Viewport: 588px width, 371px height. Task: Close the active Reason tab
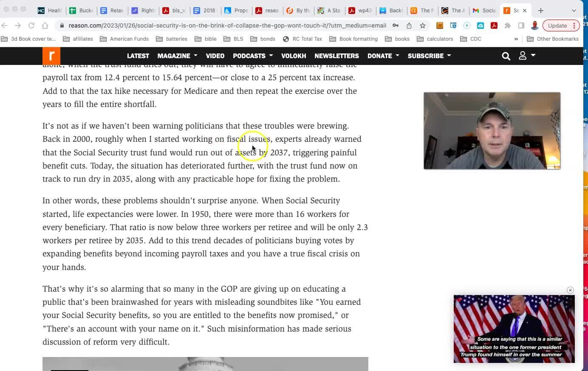point(525,11)
